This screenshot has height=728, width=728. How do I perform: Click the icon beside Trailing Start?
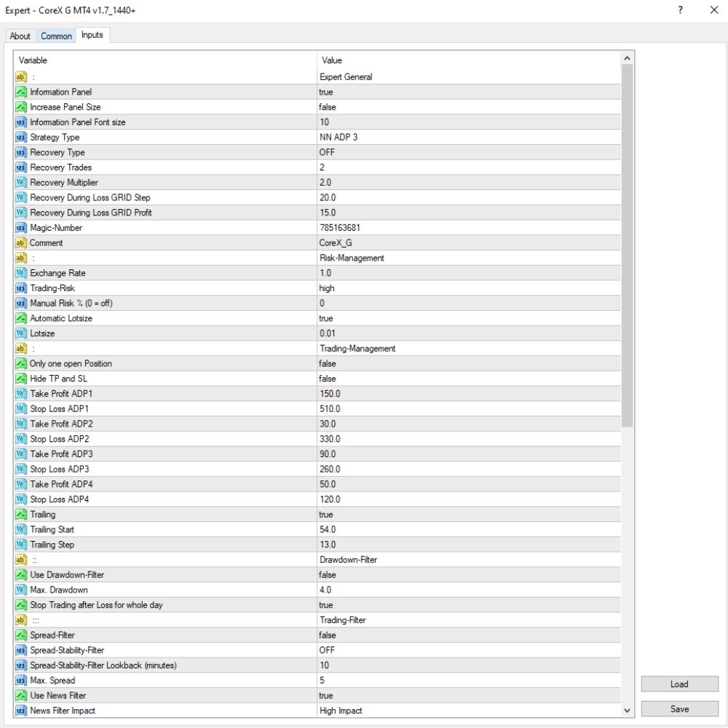coord(21,530)
